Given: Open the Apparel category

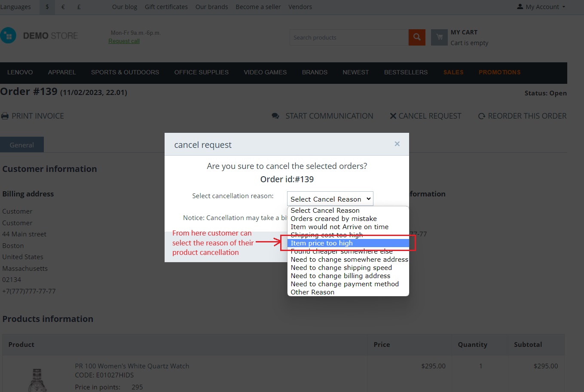Looking at the screenshot, I should [62, 72].
